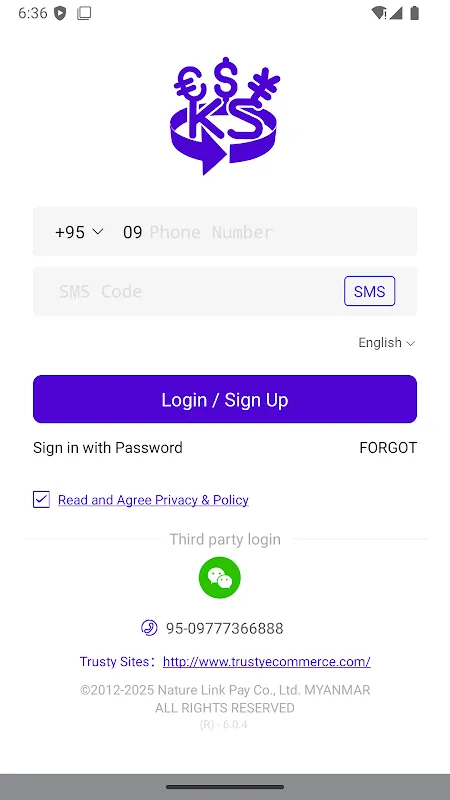450x800 pixels.
Task: Open the +95 country code dropdown
Action: point(79,232)
